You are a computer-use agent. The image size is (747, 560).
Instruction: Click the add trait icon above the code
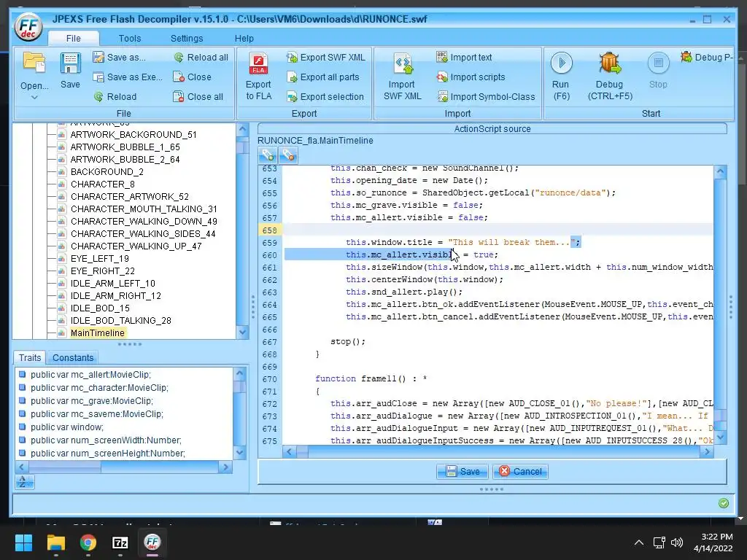tap(268, 155)
